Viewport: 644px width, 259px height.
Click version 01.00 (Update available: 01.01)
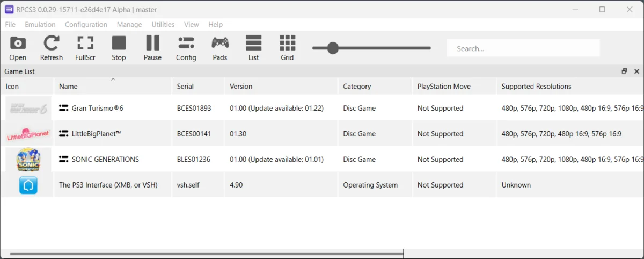tap(276, 159)
